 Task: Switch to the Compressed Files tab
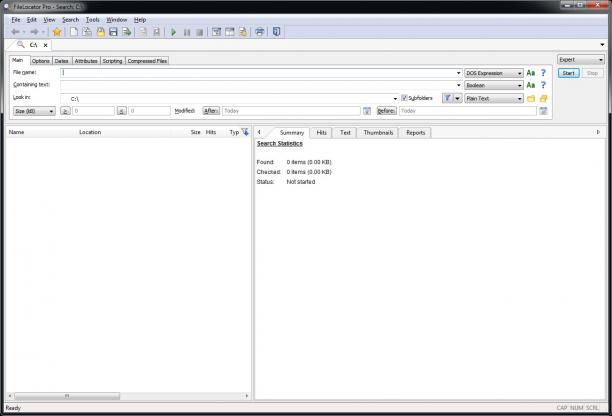click(x=147, y=61)
